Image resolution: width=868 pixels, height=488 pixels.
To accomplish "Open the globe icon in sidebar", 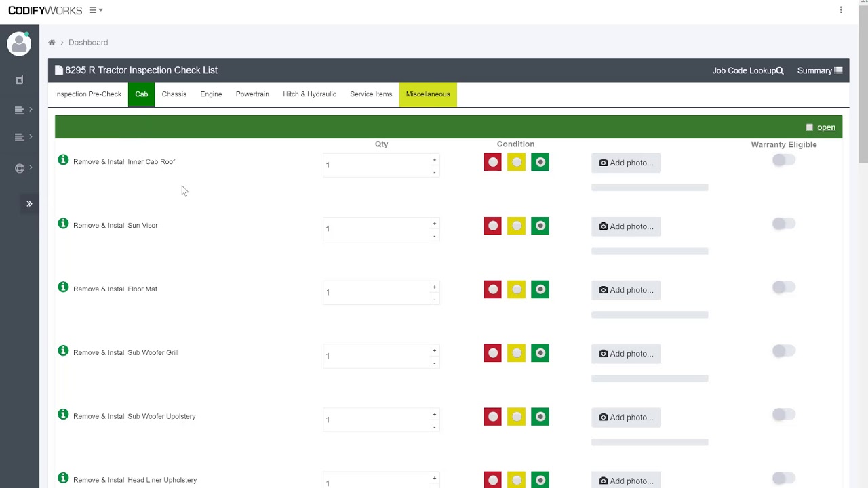I will pyautogui.click(x=20, y=168).
